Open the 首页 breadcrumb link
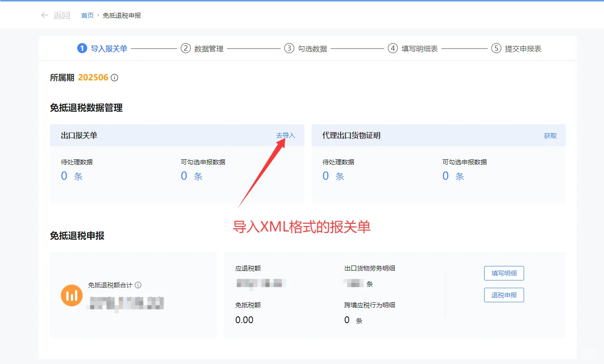This screenshot has width=604, height=364. click(x=87, y=15)
